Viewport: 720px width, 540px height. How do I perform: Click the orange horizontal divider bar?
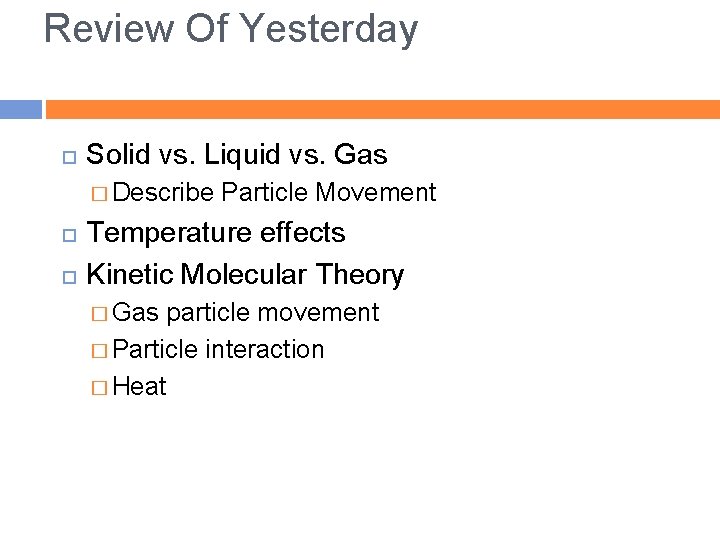[x=382, y=109]
